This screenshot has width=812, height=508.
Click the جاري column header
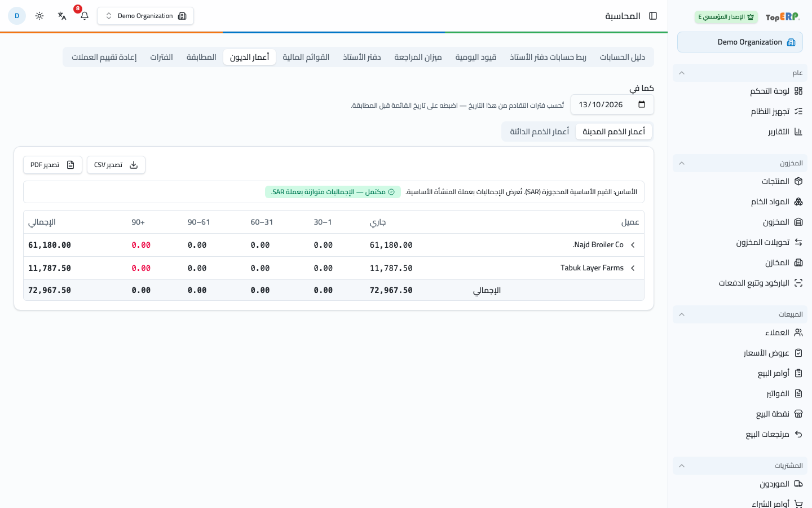[378, 222]
